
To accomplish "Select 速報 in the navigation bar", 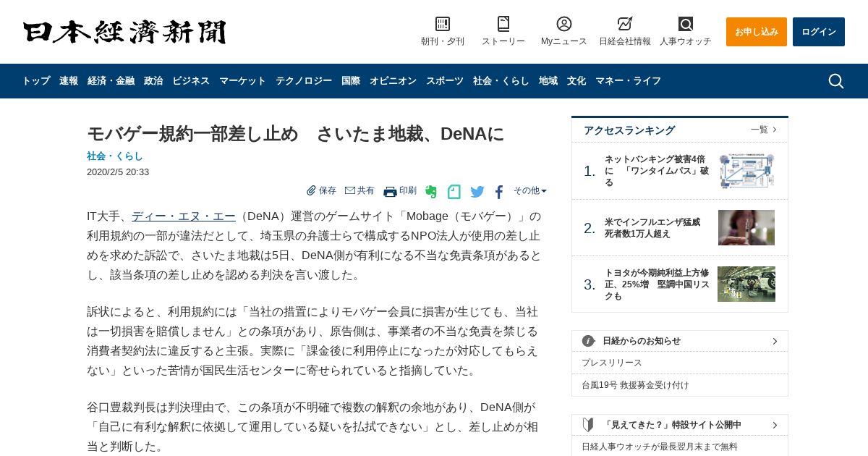I will pyautogui.click(x=69, y=81).
